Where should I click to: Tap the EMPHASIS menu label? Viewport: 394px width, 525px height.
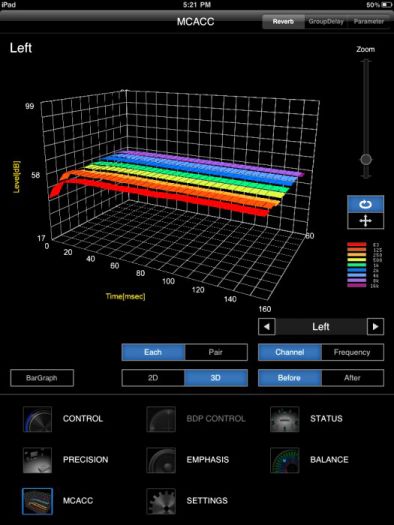(x=208, y=460)
